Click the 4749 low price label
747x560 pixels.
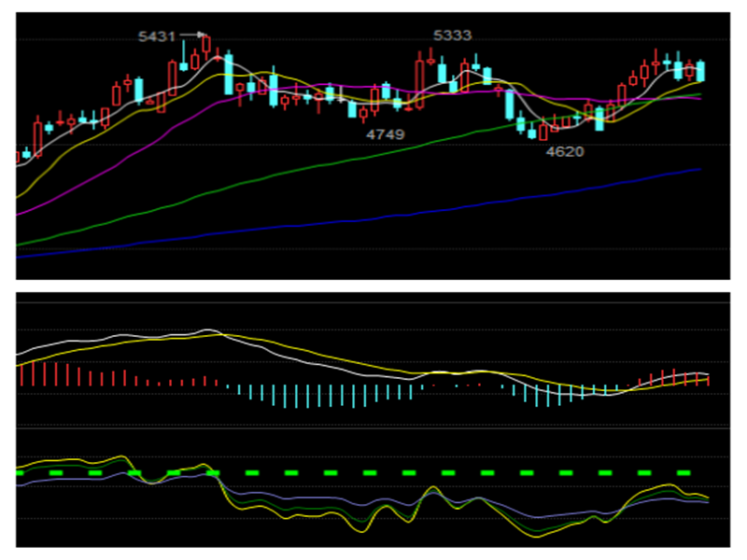tap(385, 134)
